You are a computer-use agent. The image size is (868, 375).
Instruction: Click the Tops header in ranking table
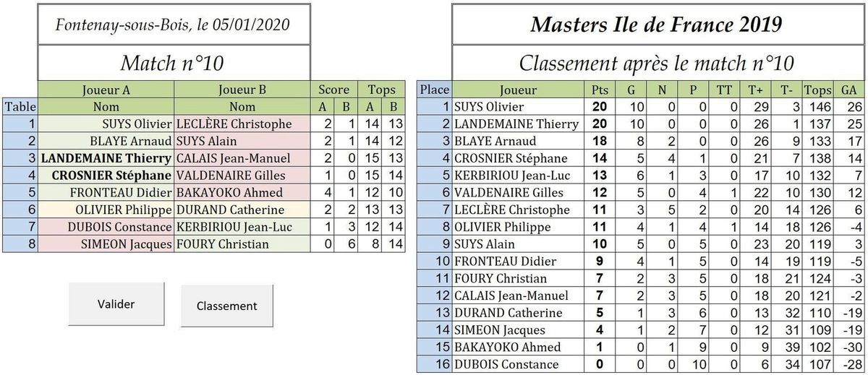(x=818, y=90)
